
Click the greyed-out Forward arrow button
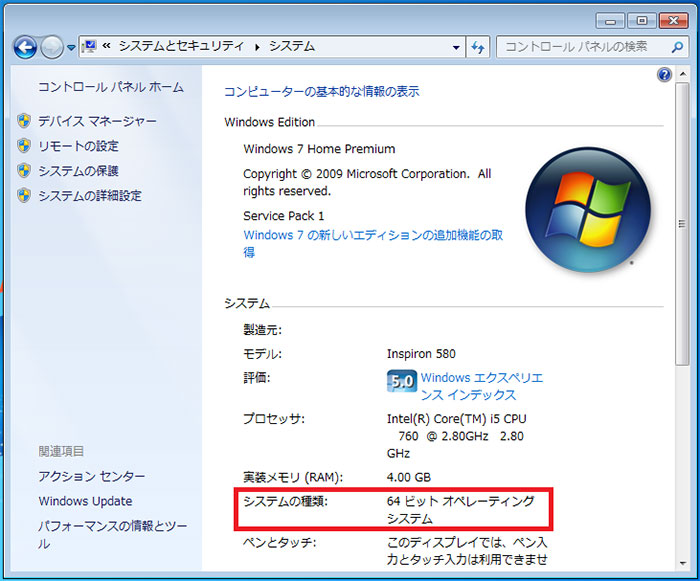coord(52,47)
